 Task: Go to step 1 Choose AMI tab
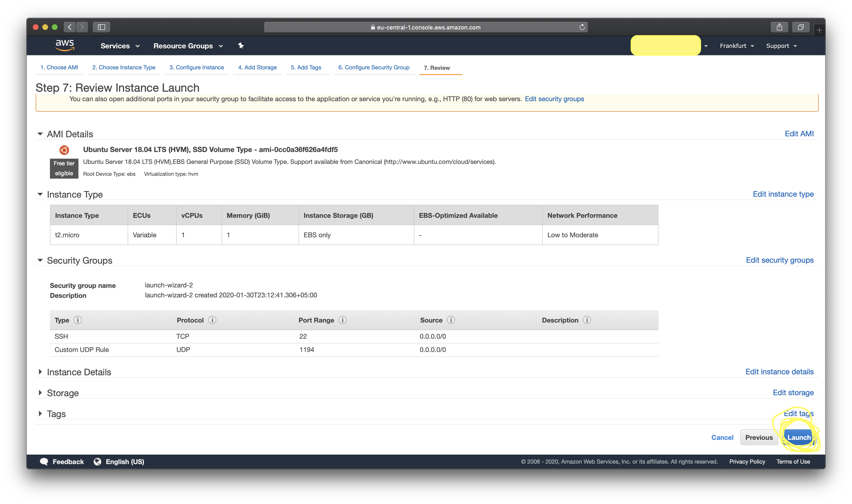(59, 67)
